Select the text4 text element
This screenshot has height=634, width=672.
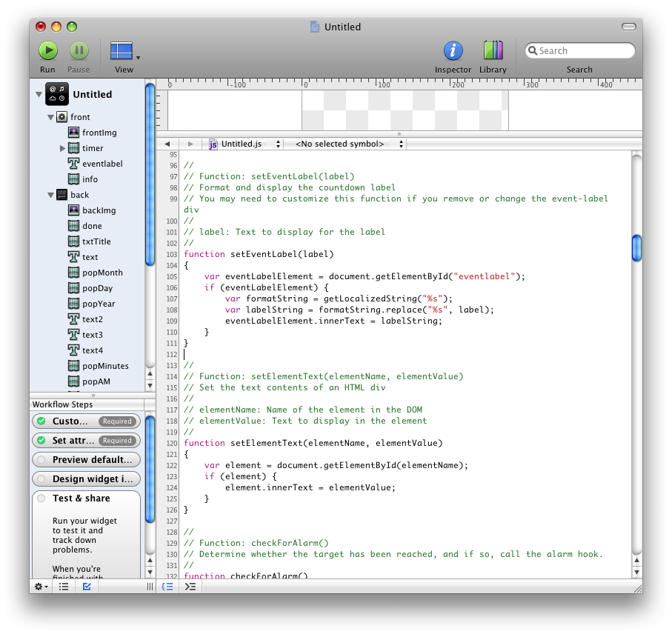pyautogui.click(x=86, y=350)
